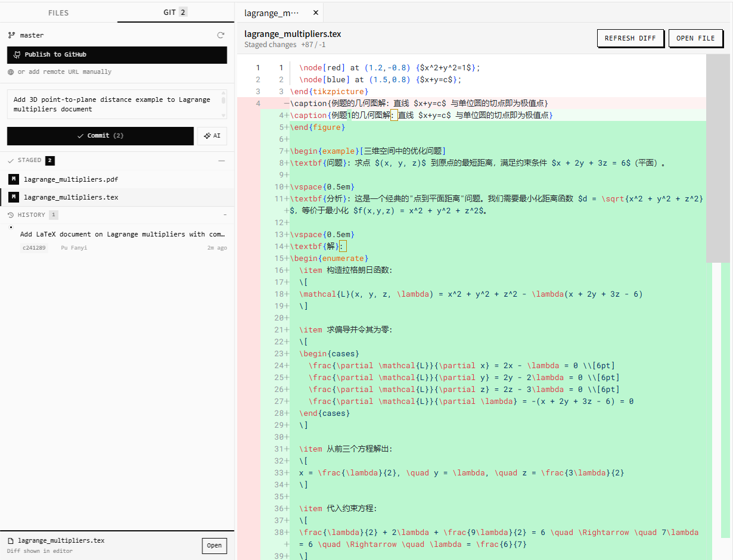Select staged file lagrange_multipliers.tex
The image size is (733, 560).
coord(117,197)
